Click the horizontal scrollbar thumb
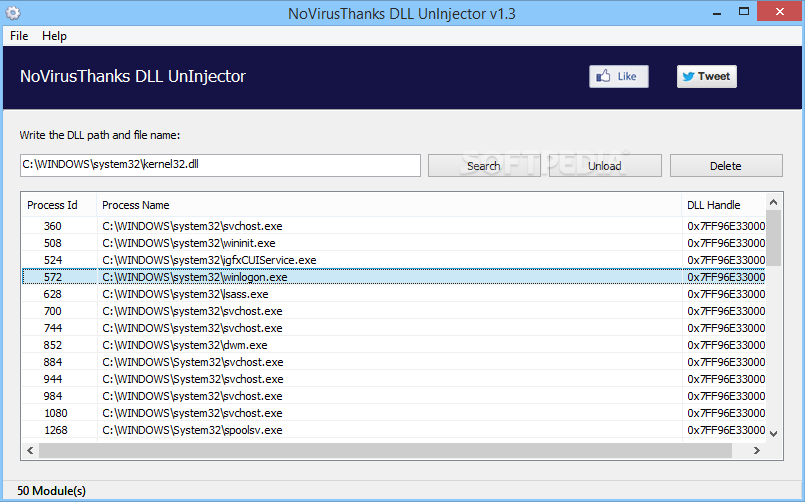The width and height of the screenshot is (805, 502). tap(385, 450)
